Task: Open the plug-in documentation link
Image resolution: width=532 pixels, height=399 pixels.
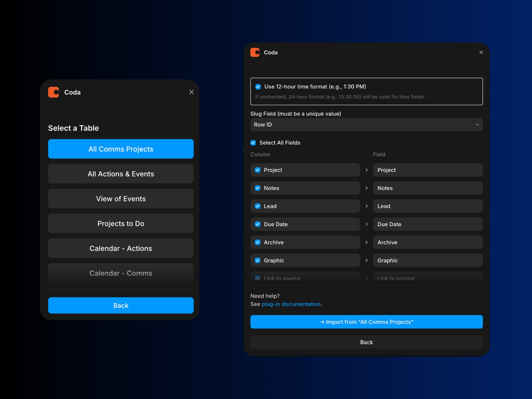Action: [291, 304]
